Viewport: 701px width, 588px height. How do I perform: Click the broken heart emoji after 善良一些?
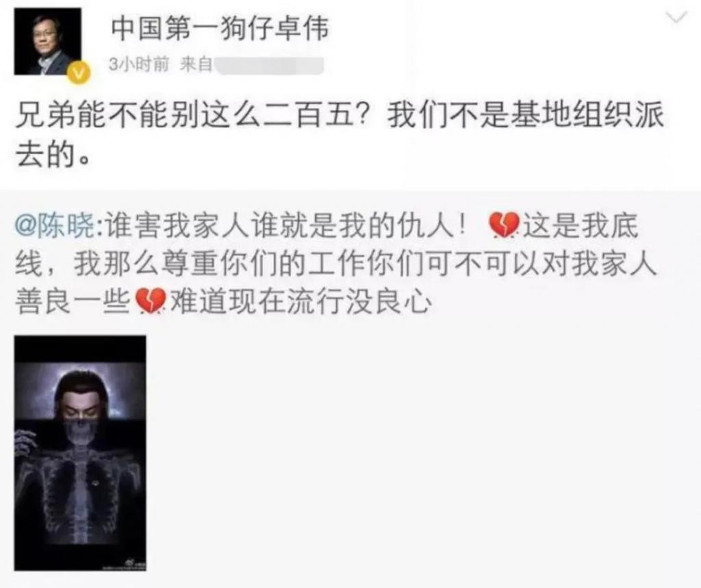[x=151, y=301]
